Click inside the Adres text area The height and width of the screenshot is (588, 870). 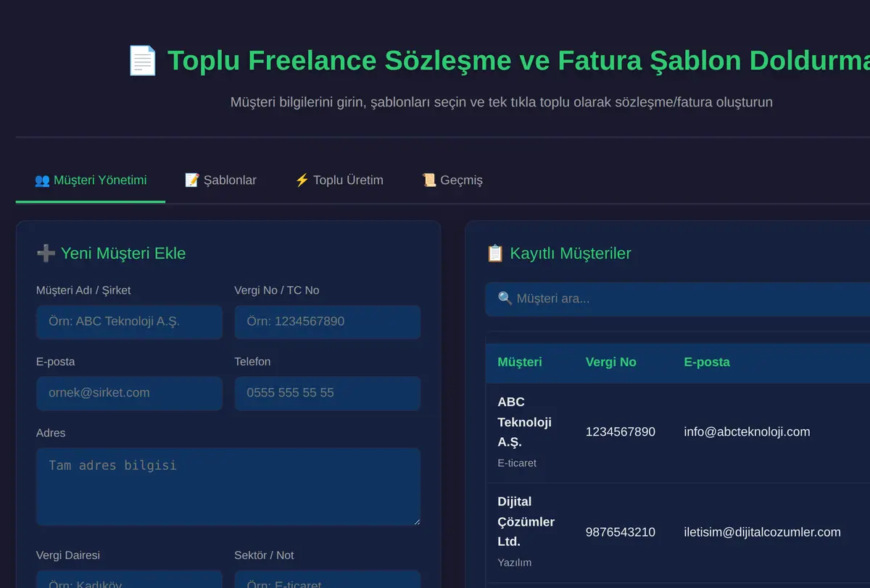228,486
